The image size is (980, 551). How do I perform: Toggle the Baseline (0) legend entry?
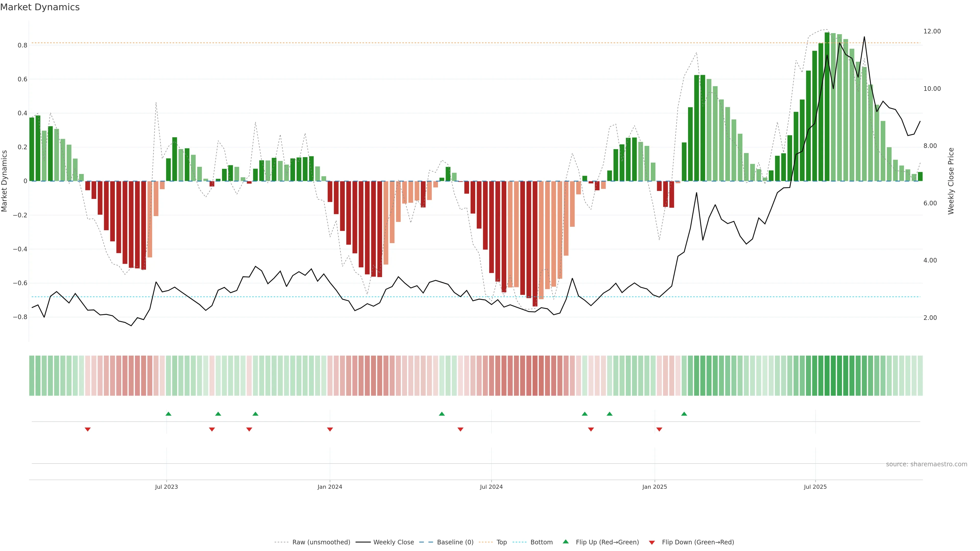(455, 542)
